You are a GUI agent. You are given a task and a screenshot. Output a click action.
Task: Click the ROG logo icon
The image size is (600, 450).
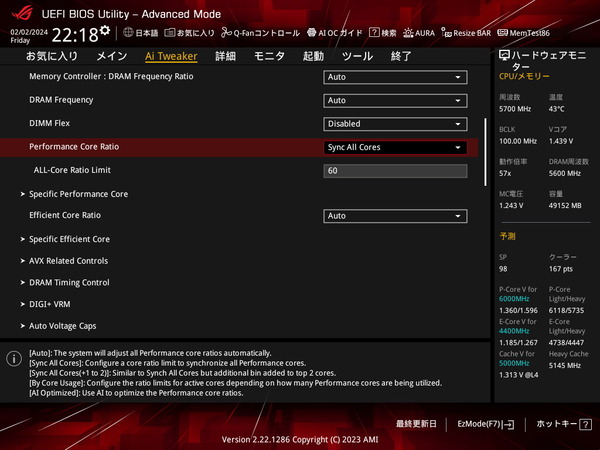[x=22, y=13]
